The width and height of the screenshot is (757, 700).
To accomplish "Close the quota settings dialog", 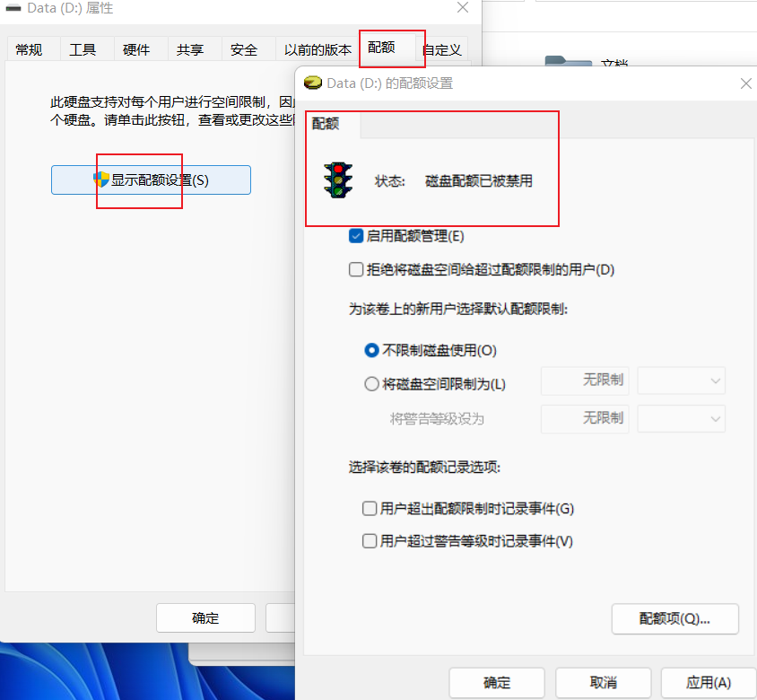I will pyautogui.click(x=746, y=83).
